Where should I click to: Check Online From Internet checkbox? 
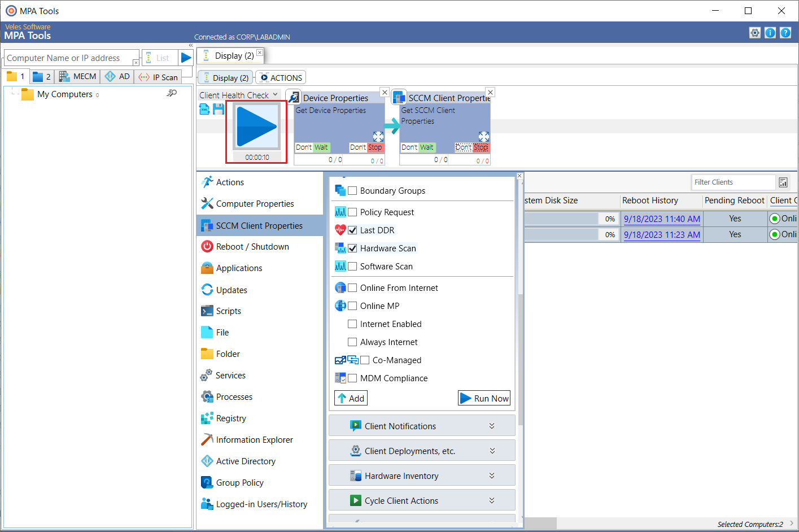point(352,288)
